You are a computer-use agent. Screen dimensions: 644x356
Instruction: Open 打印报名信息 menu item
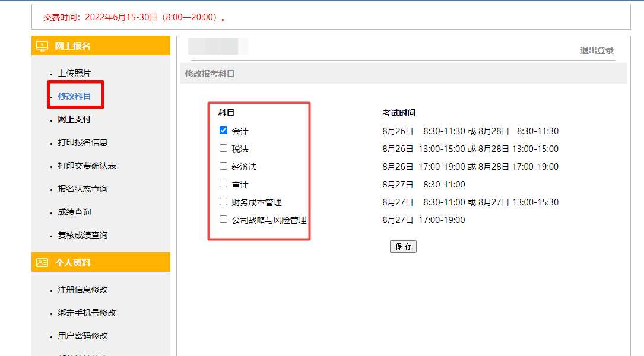tap(83, 142)
